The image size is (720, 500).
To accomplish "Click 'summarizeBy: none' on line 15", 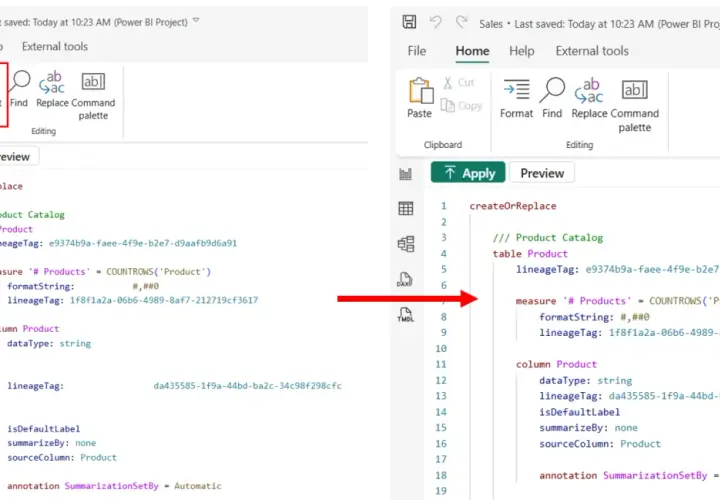I will 588,427.
